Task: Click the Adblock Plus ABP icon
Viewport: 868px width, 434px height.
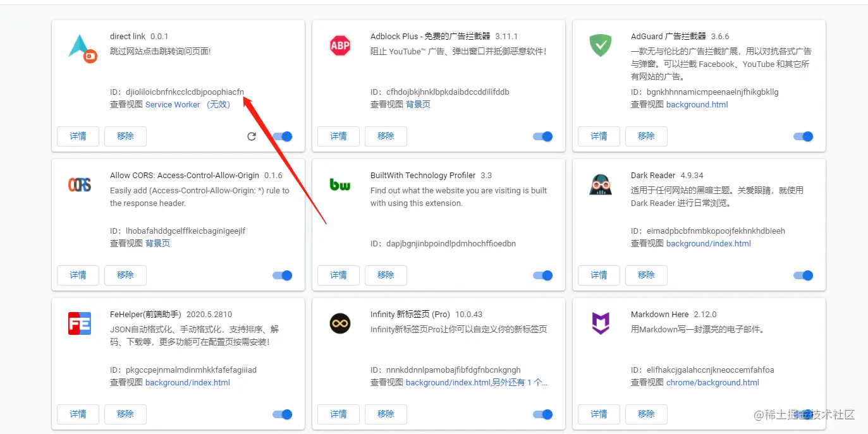Action: tap(340, 45)
